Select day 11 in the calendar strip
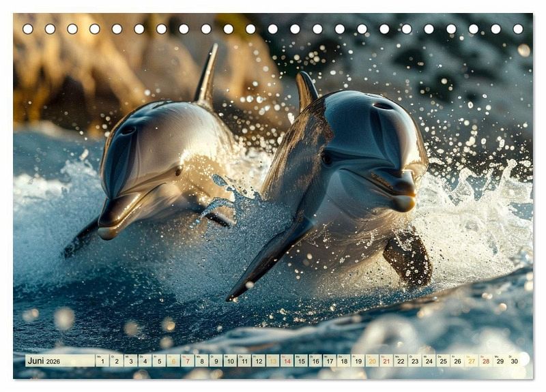 (244, 361)
